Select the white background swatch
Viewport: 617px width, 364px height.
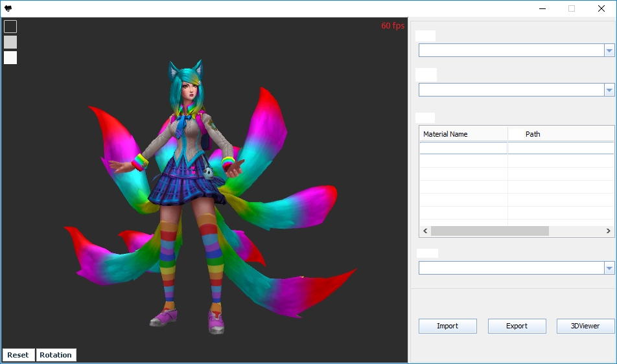10,58
